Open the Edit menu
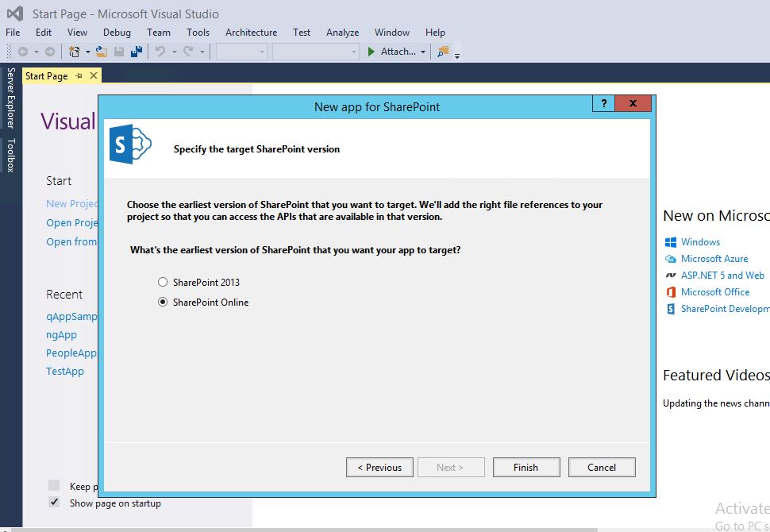770x532 pixels. click(x=44, y=33)
